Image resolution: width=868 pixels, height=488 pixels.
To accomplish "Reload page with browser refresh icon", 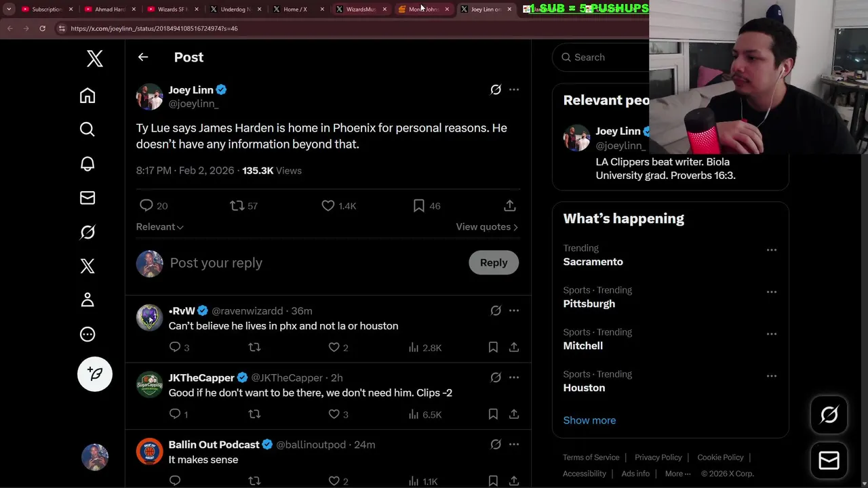I will click(x=42, y=28).
